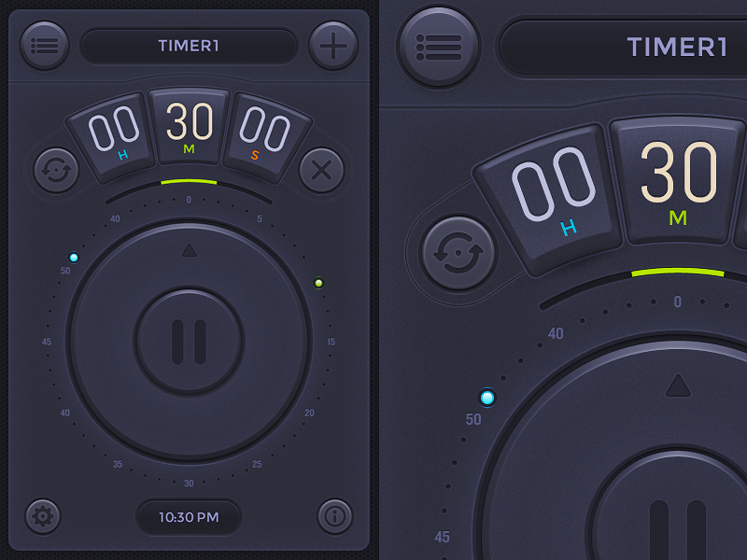Click the 45 mark on the left dial

pos(46,342)
